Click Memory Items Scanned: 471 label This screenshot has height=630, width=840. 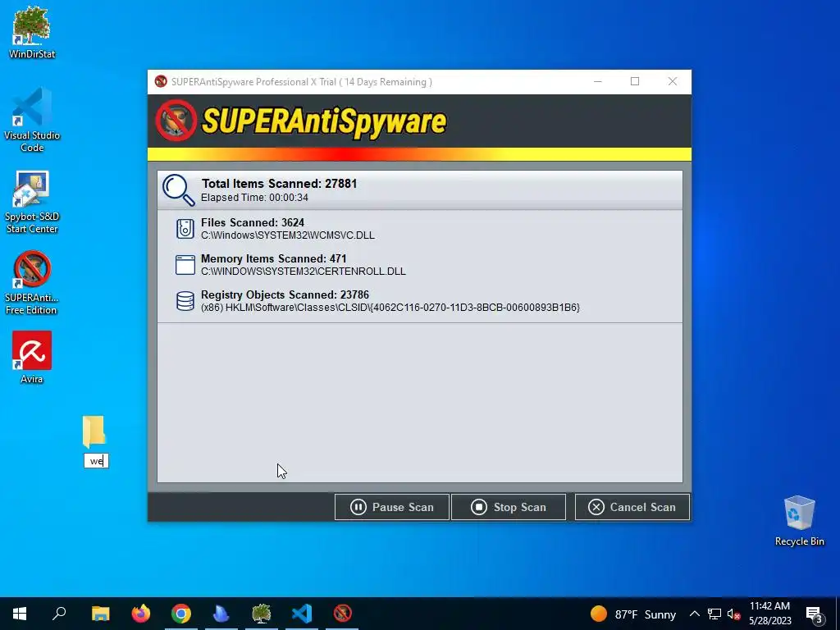click(274, 258)
